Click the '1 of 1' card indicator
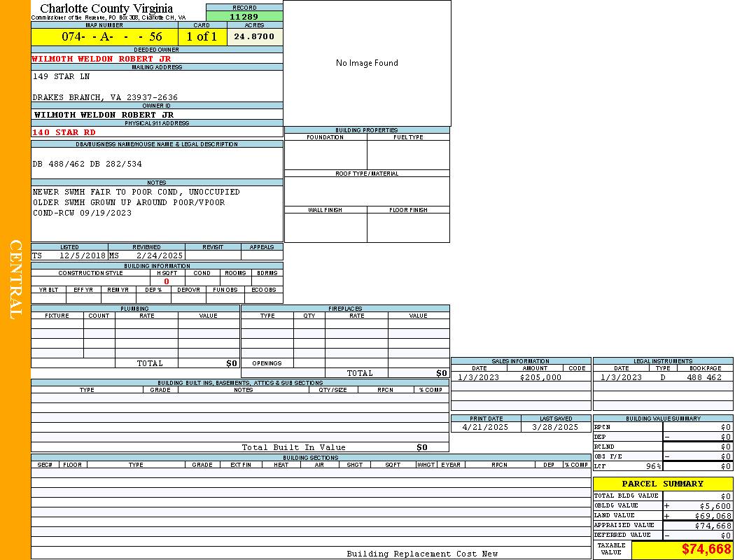Image resolution: width=735 pixels, height=560 pixels. coord(202,37)
